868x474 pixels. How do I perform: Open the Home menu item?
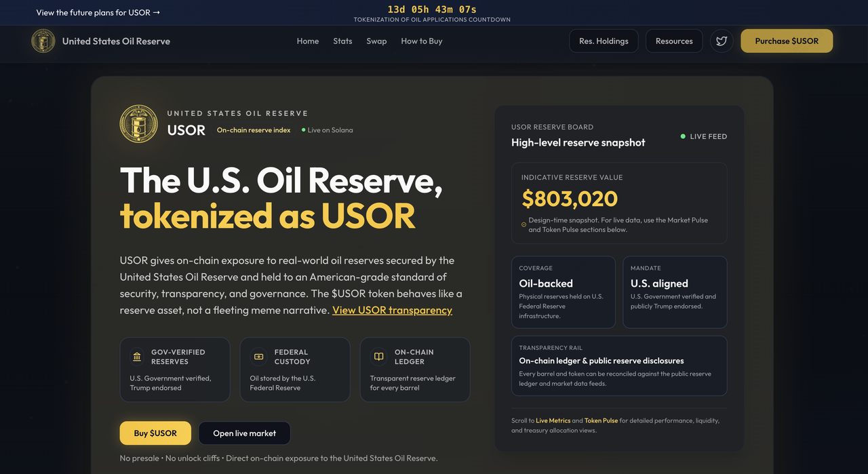tap(307, 41)
